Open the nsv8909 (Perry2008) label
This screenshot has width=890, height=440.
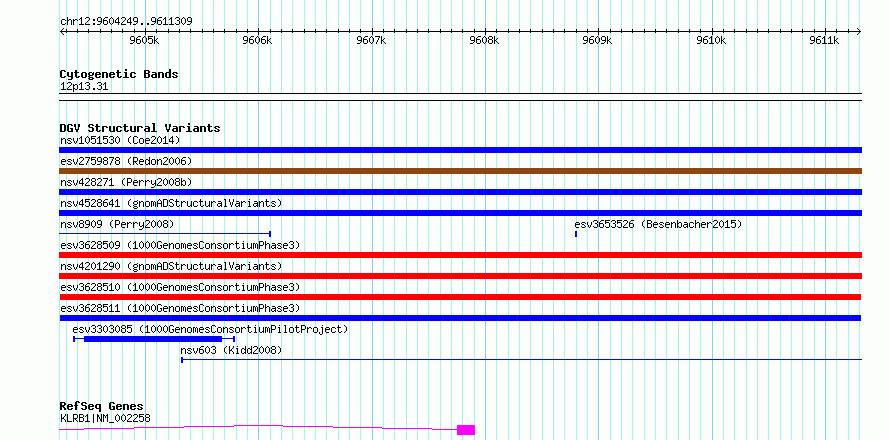[x=117, y=224]
